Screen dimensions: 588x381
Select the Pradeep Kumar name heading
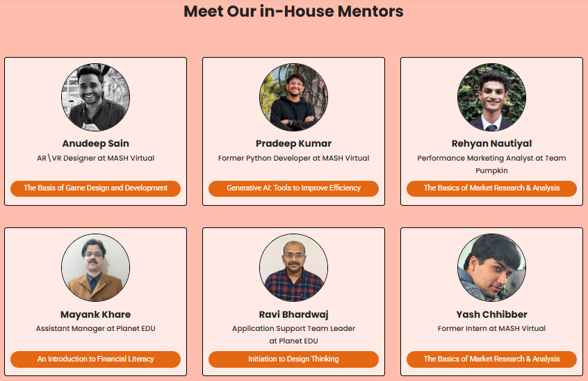293,144
